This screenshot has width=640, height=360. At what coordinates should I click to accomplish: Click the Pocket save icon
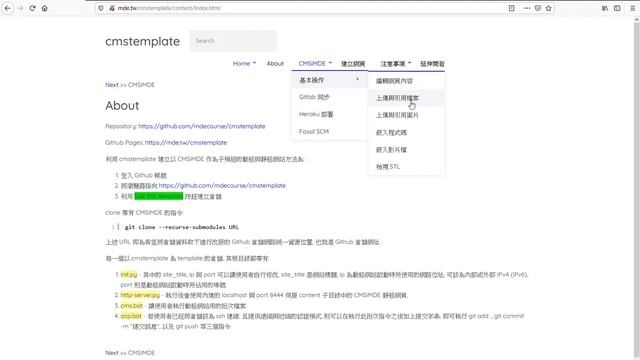(538, 8)
